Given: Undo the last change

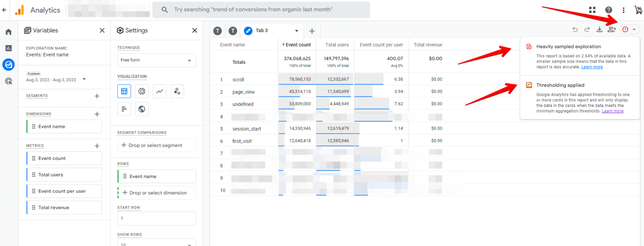Looking at the screenshot, I should 575,29.
